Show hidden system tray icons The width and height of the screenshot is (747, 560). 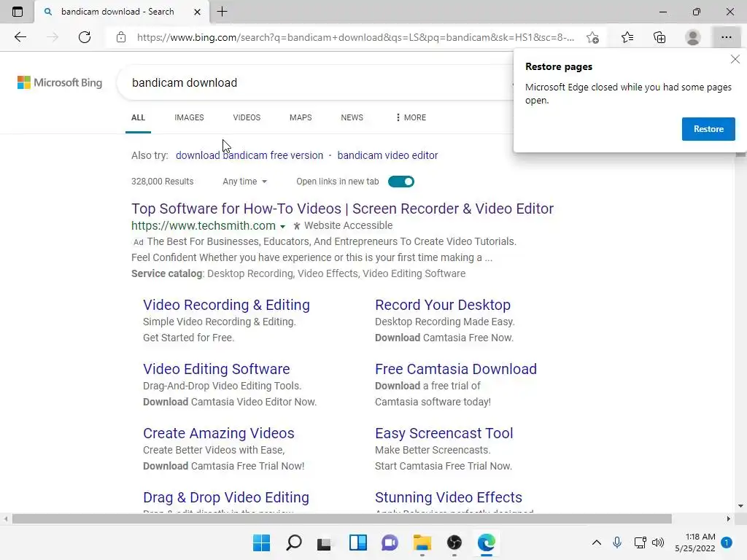(x=597, y=542)
